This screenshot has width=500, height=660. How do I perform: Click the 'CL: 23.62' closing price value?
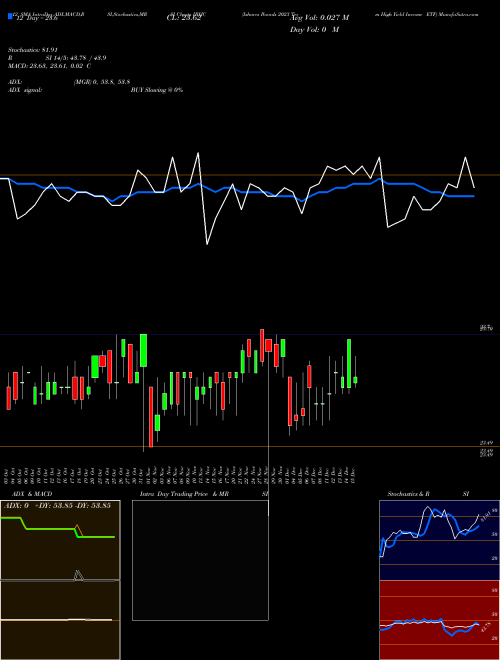(x=184, y=18)
